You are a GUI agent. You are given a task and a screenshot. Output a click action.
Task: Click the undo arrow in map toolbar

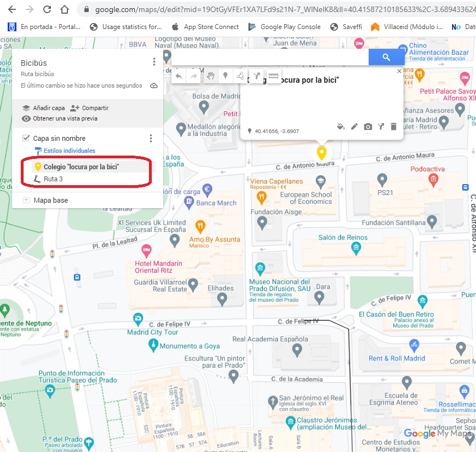coord(179,76)
